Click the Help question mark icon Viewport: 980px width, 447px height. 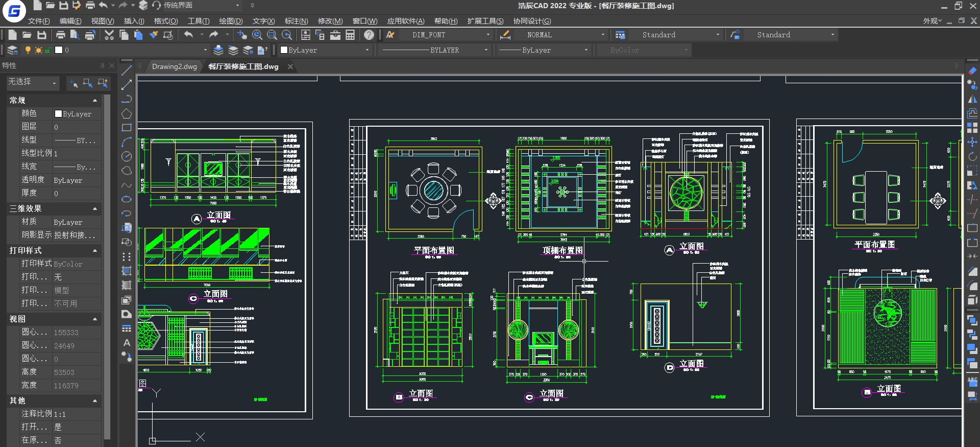(369, 35)
